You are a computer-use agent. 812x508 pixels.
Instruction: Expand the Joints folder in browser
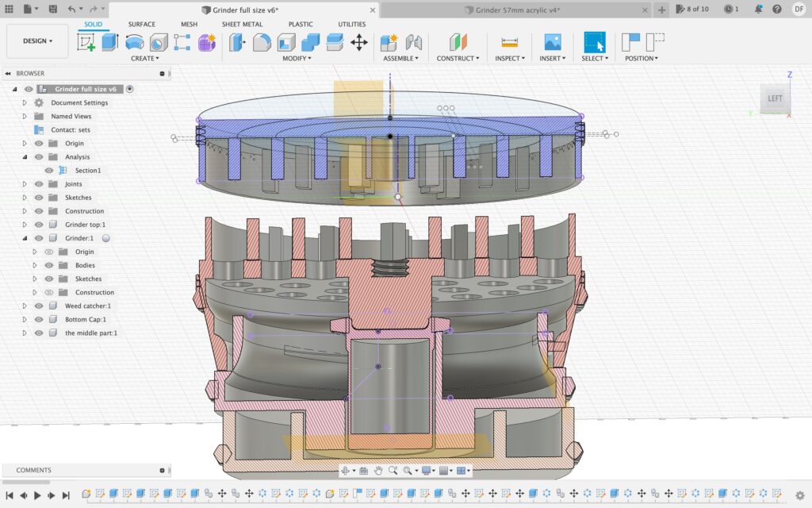click(x=25, y=184)
